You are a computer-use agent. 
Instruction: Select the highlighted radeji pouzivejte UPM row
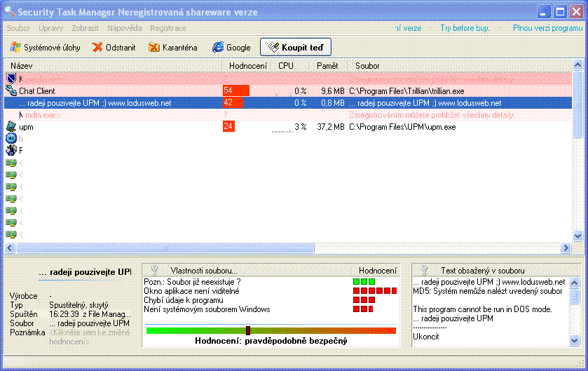[288, 103]
